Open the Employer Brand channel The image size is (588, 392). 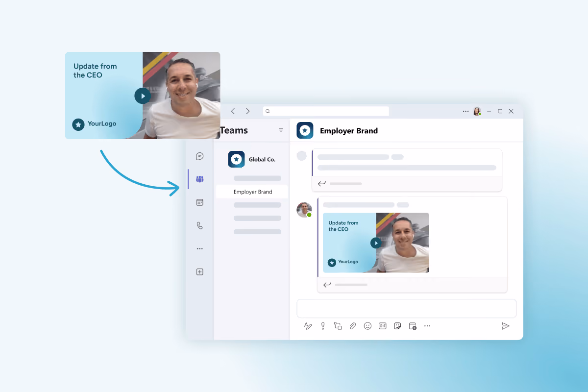[252, 192]
